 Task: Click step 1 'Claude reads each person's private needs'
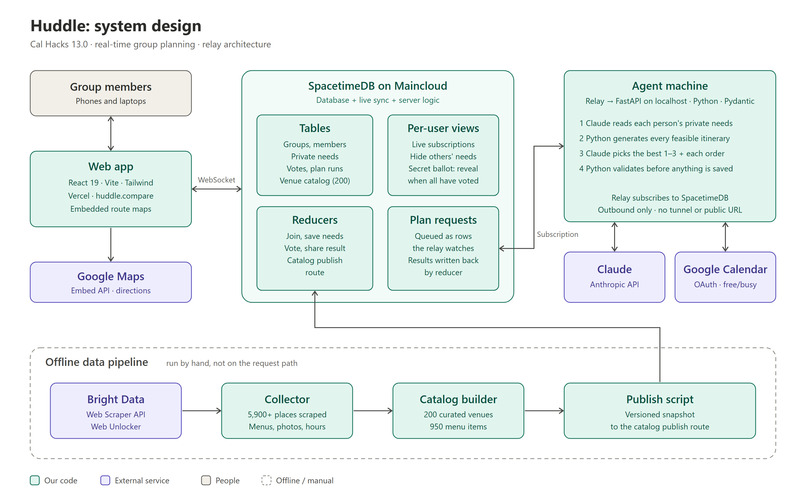[x=656, y=123]
